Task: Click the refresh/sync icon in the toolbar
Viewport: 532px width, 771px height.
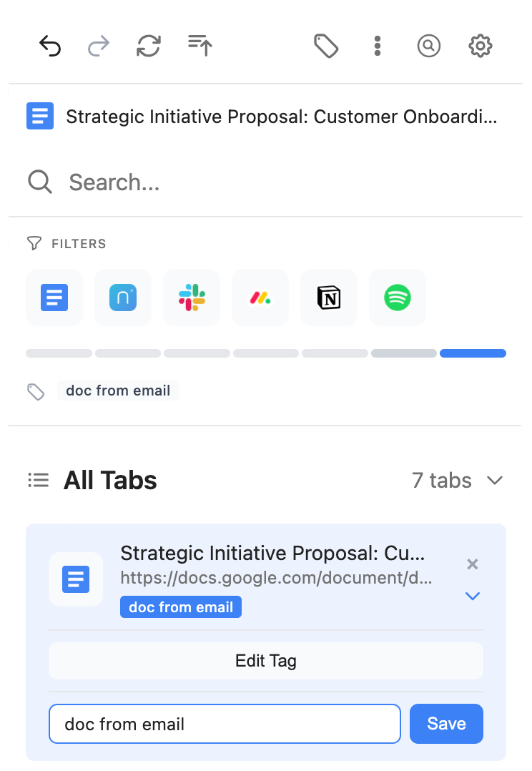Action: click(x=148, y=46)
